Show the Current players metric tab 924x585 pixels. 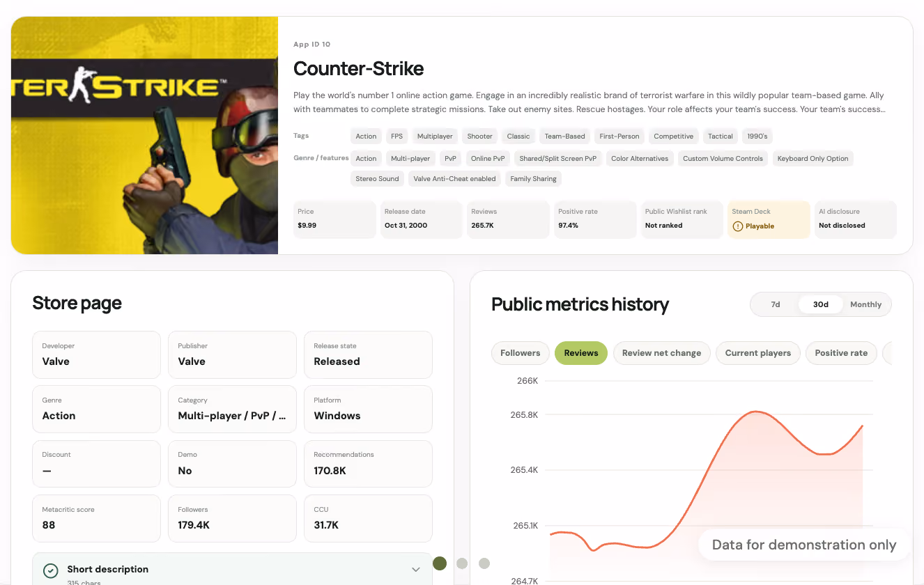(x=758, y=353)
